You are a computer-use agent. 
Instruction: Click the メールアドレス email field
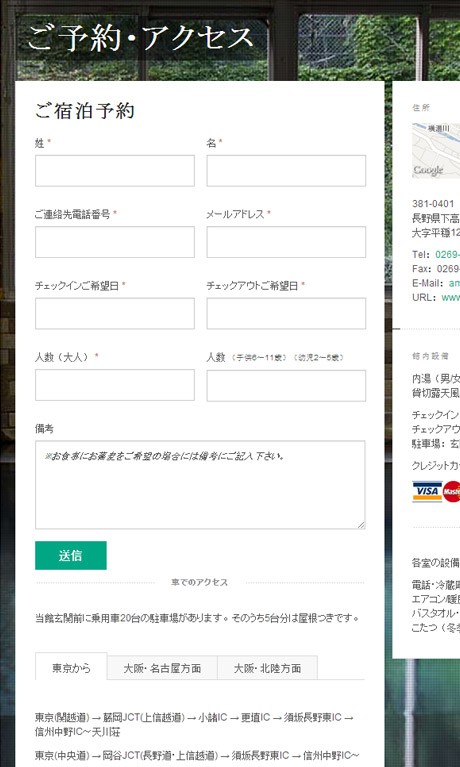(x=286, y=242)
